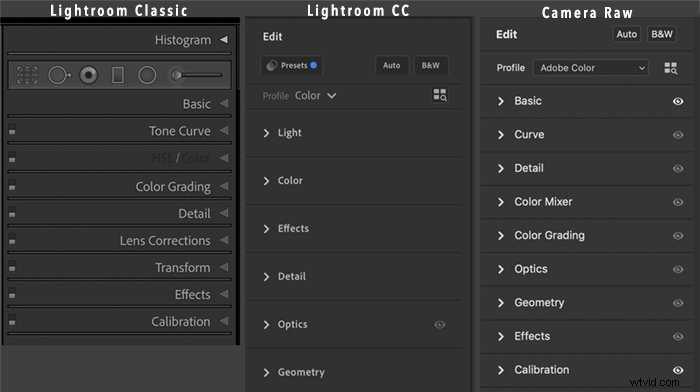Expand the Geometry chevron in Lightroom CC

[267, 372]
